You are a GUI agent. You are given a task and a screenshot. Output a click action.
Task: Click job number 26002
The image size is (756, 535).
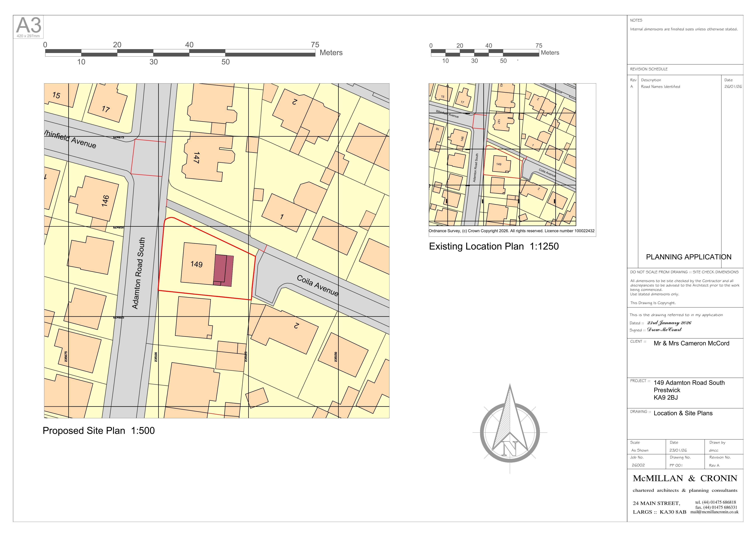pyautogui.click(x=638, y=465)
